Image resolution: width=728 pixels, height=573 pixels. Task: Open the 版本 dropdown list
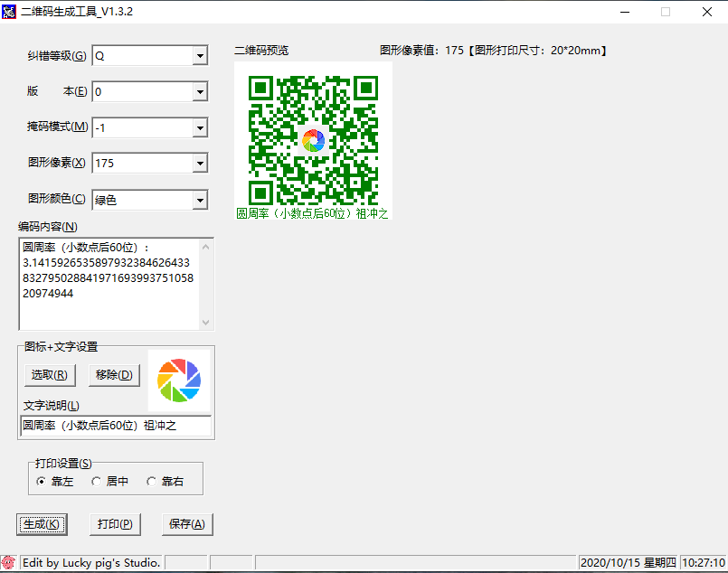point(200,91)
